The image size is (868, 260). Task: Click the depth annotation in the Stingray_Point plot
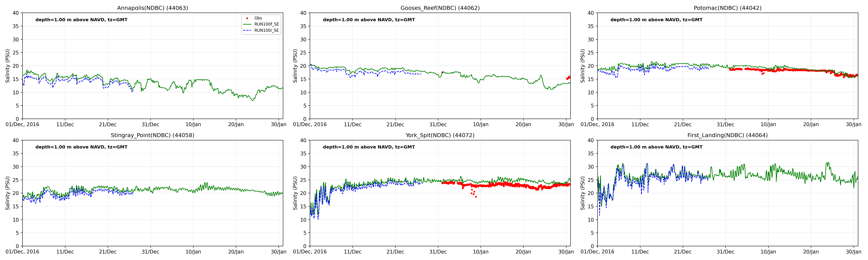coord(82,147)
